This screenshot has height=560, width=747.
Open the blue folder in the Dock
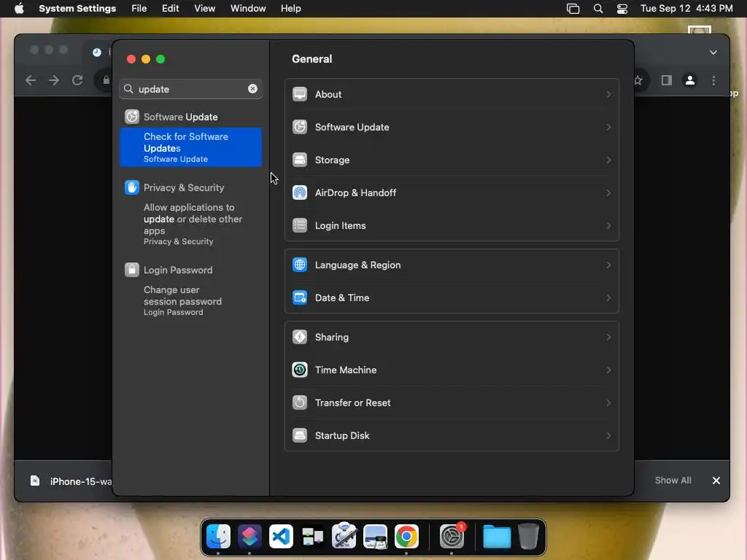[x=497, y=537]
